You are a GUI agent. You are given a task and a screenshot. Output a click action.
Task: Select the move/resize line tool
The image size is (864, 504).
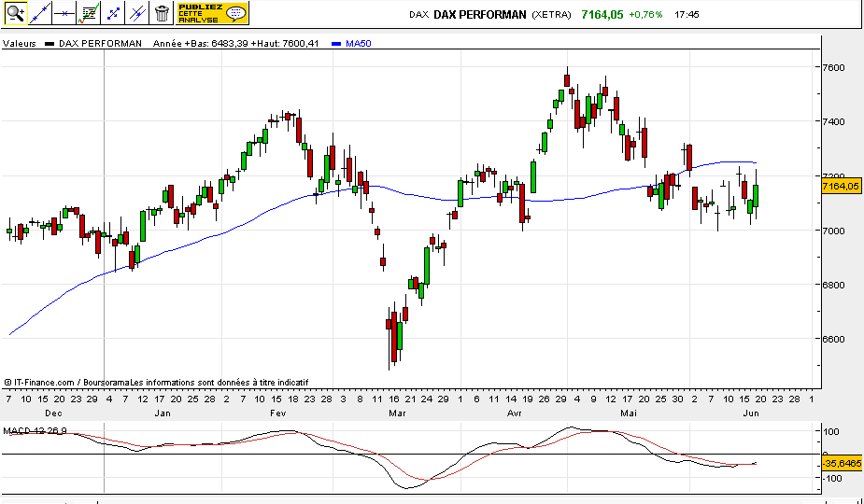point(113,13)
